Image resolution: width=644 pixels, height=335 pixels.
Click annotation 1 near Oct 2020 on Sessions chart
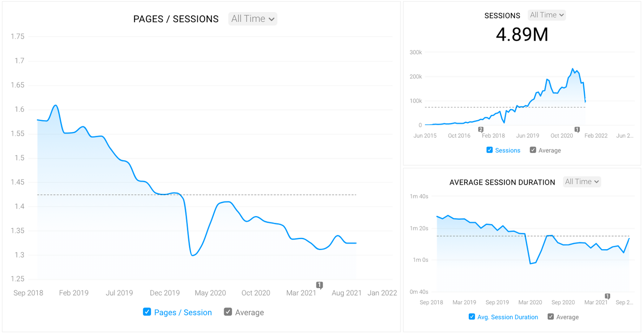[x=577, y=130]
